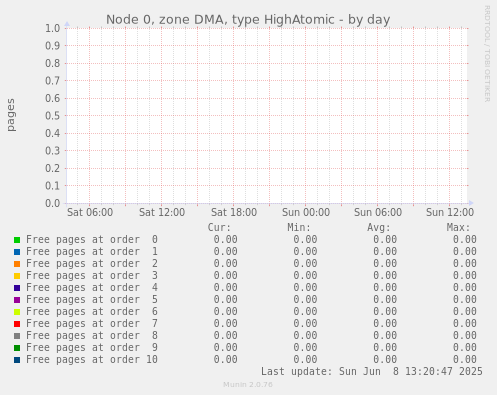The width and height of the screenshot is (497, 395).
Task: Click the Max value in the order 7 row
Action: pos(465,324)
